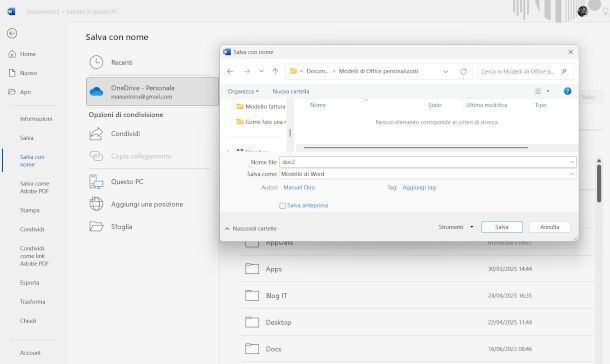Enable the Salva anteprima checkbox
Viewport: 610px width, 364px height.
pyautogui.click(x=282, y=205)
